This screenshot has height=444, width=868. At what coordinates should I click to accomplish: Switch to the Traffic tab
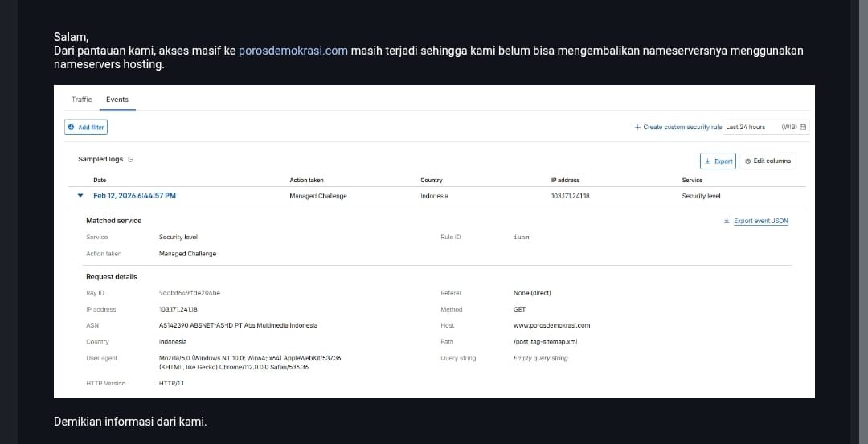pyautogui.click(x=81, y=100)
